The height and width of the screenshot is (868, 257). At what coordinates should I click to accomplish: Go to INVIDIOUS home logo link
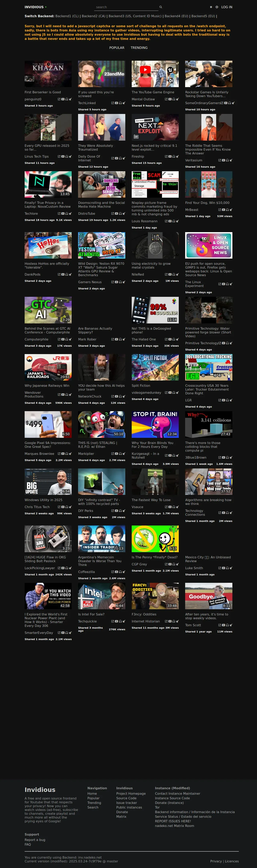click(x=34, y=7)
